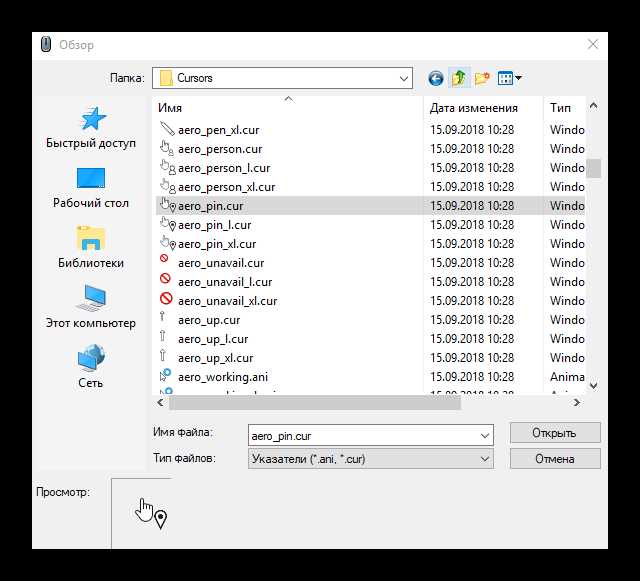Click the cursor preview in Просмотр box
Viewport: 640px width, 581px height.
pos(151,513)
